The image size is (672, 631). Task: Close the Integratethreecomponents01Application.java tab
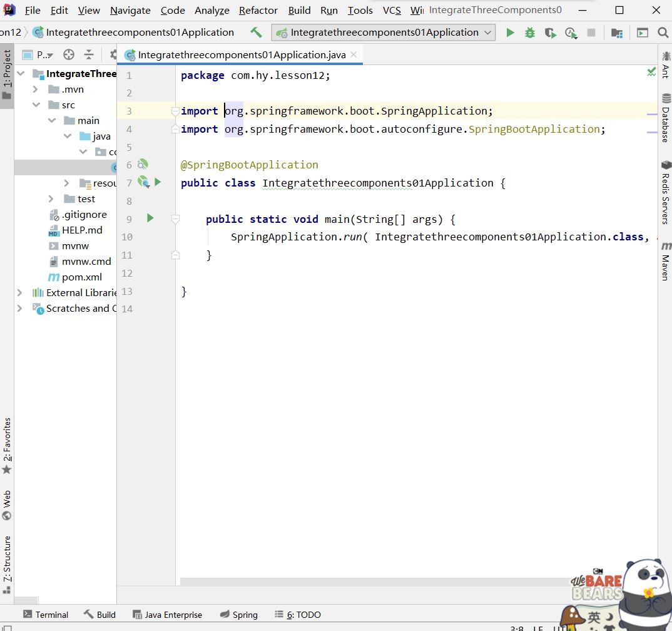[x=354, y=54]
